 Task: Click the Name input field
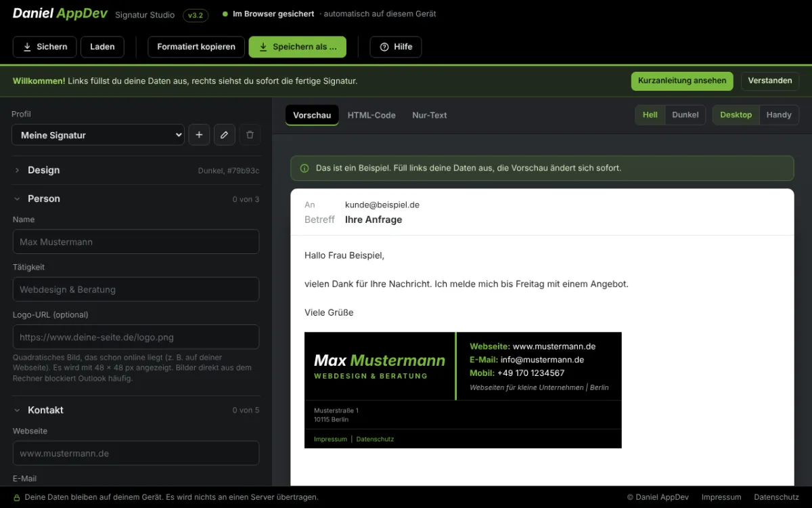(136, 242)
